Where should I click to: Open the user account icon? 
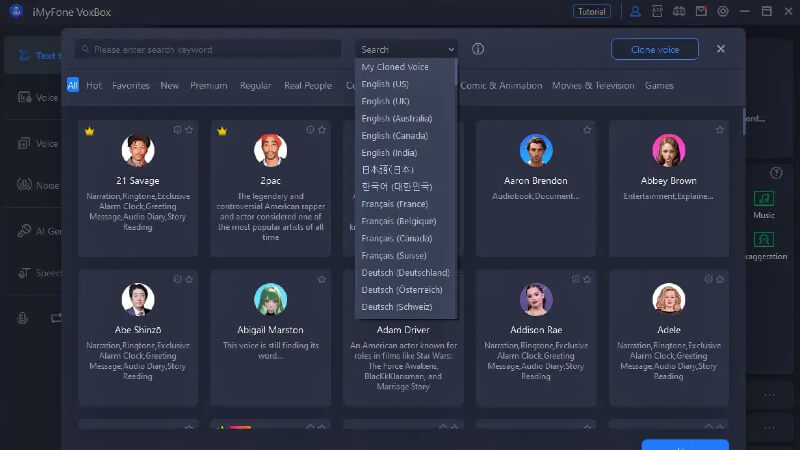coord(635,11)
